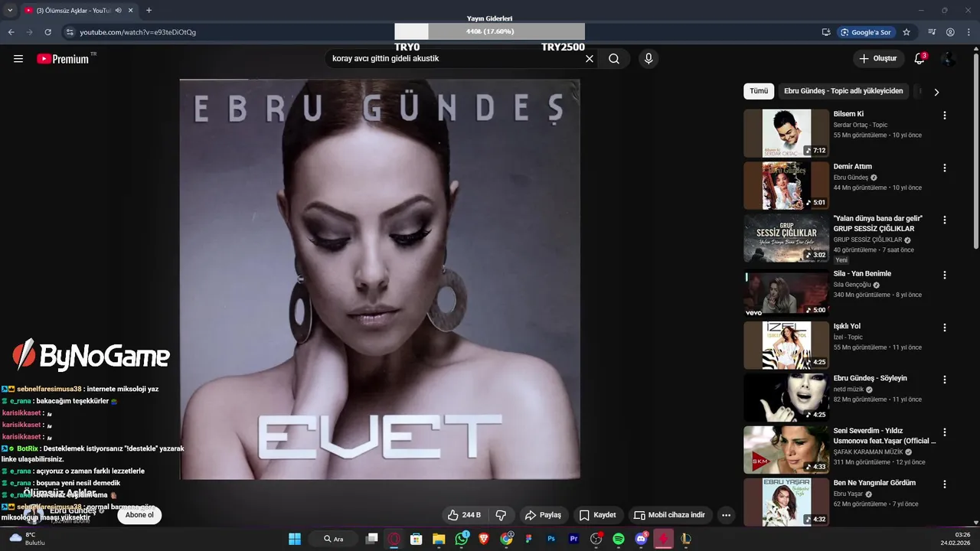
Task: View site information in address bar
Action: click(x=70, y=32)
